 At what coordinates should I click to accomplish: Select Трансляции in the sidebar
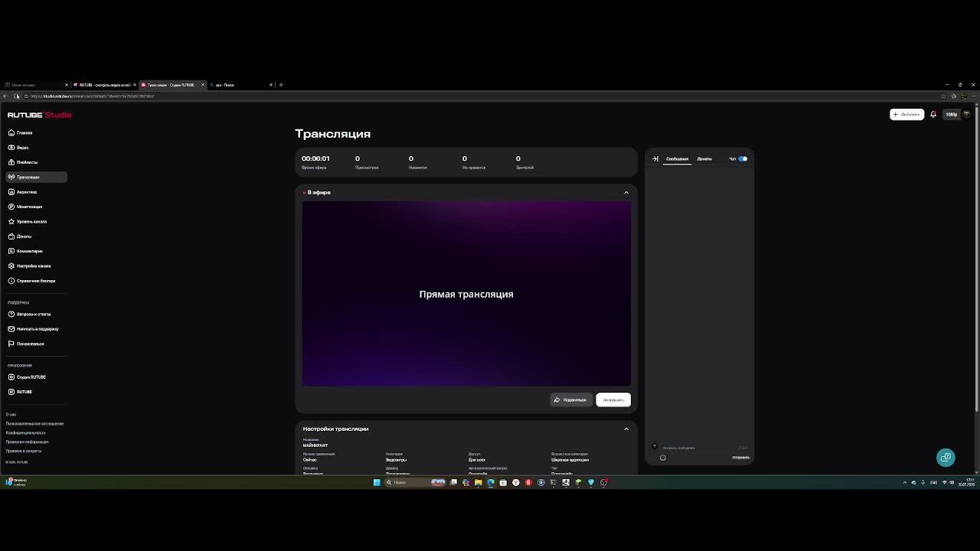click(36, 177)
